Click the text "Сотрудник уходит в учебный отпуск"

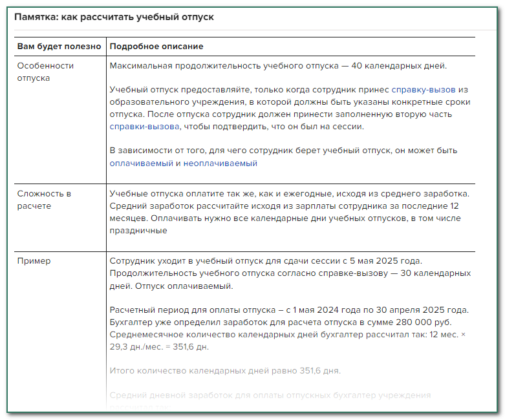(265, 261)
